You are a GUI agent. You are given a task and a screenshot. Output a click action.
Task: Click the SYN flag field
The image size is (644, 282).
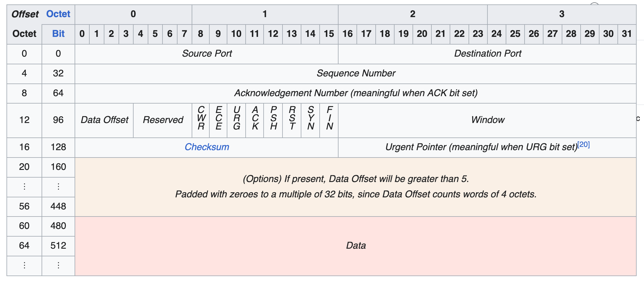point(310,120)
